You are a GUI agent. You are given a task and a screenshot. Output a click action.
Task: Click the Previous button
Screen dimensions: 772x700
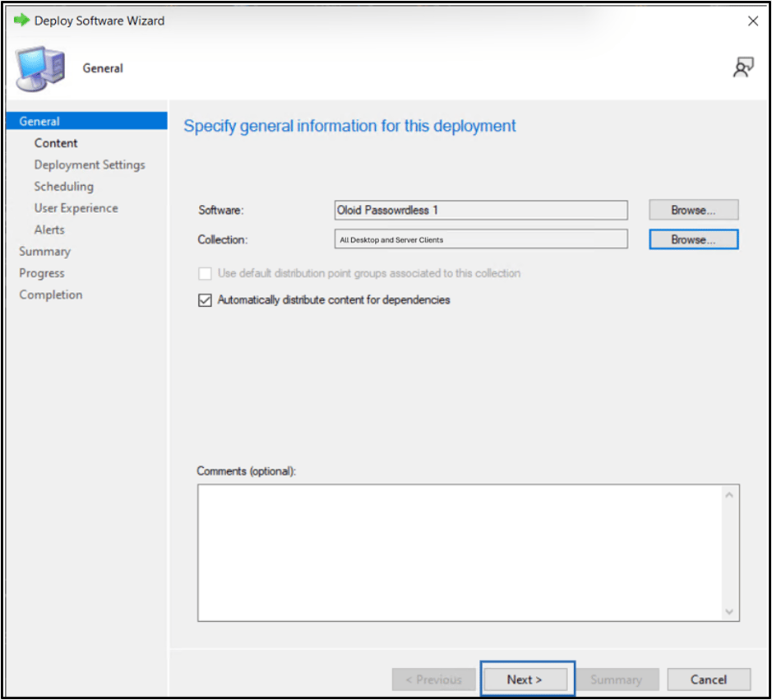[x=434, y=679]
